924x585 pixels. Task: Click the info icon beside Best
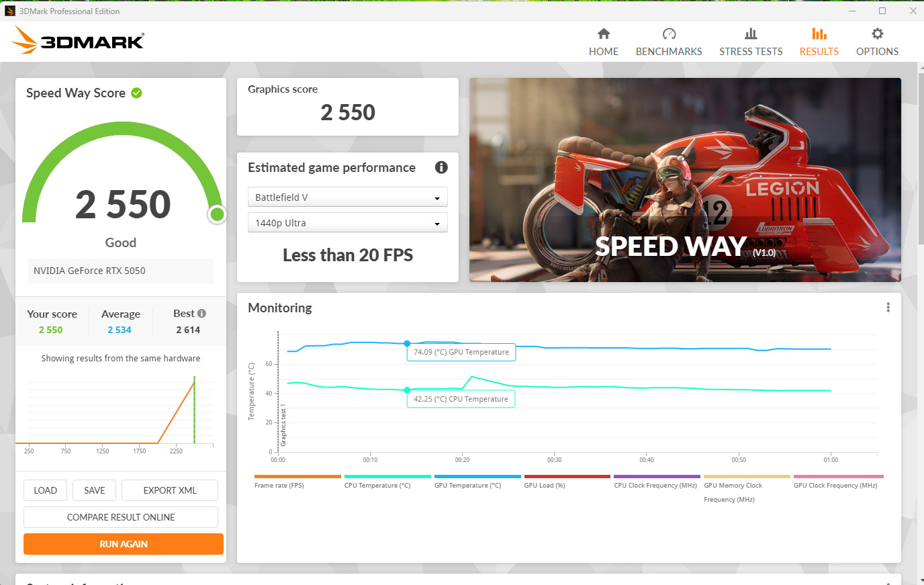click(201, 313)
